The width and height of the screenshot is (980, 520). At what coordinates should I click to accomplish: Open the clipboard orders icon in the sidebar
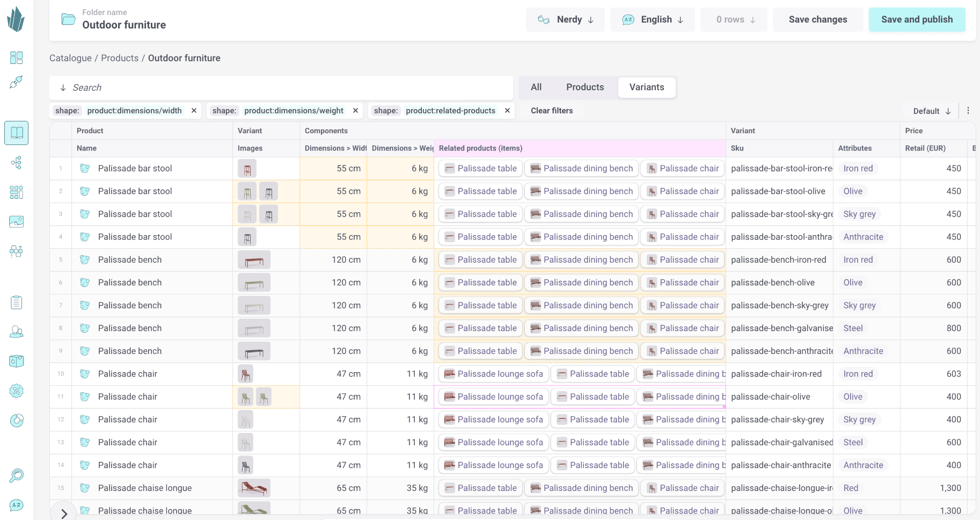tap(17, 302)
